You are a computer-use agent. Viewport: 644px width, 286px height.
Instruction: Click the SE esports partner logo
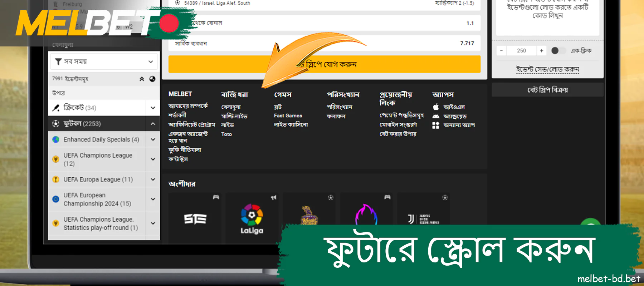[x=195, y=219]
